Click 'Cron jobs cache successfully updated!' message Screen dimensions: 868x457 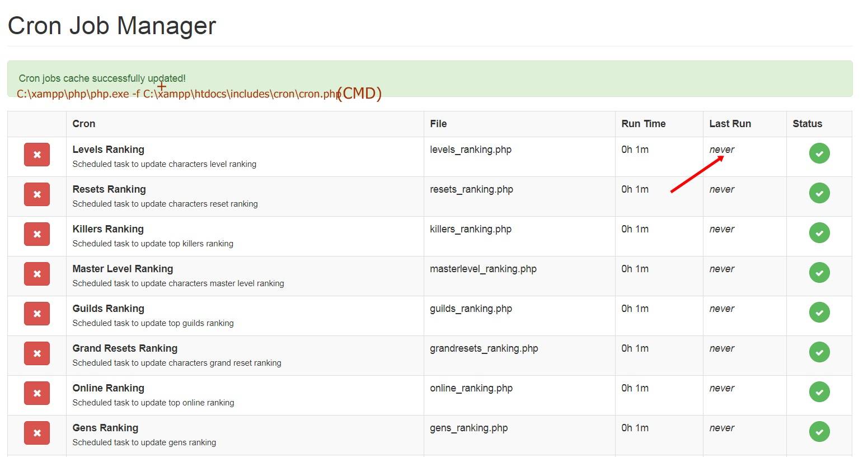pos(102,78)
